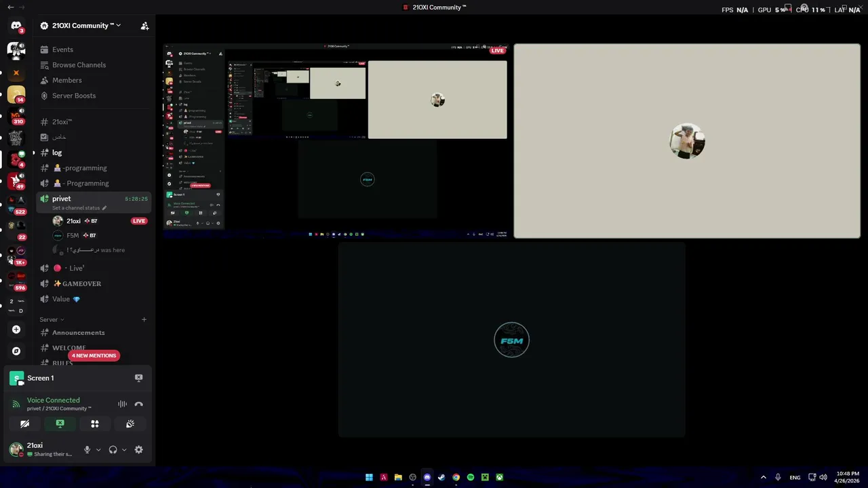Open 21oxi user profile avatar
Image resolution: width=868 pixels, height=488 pixels.
[x=16, y=449]
